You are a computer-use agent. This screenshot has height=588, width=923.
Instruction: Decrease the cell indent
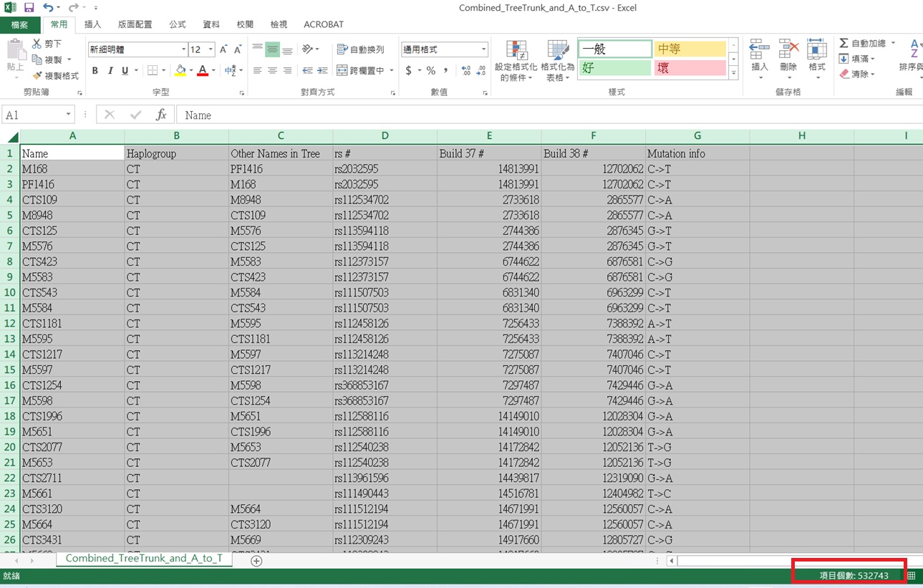(307, 70)
